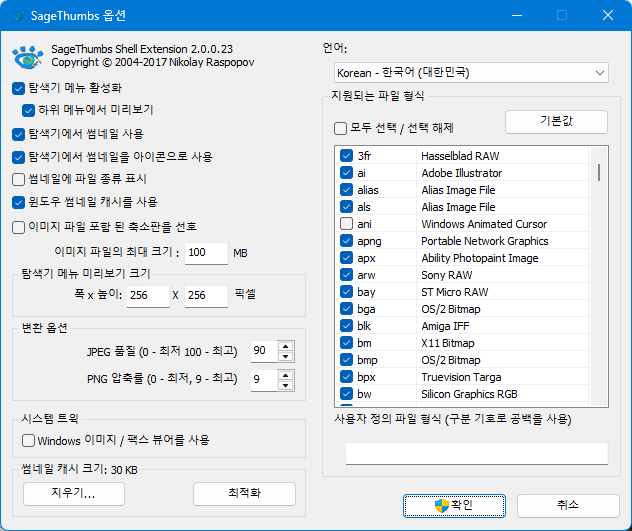
Task: Enable Windows 이미지 / 팩스 뷰어를 사용
Action: tap(28, 440)
